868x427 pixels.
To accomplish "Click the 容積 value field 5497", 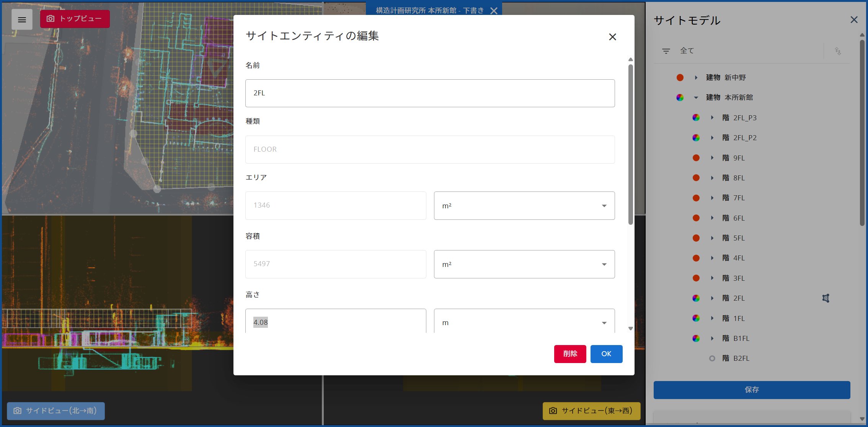I will [336, 264].
